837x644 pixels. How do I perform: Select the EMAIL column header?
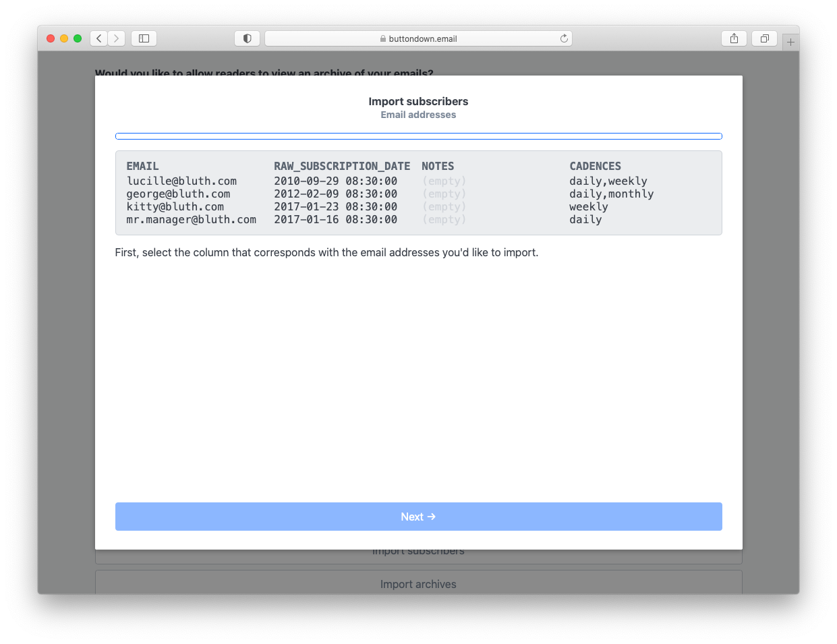[x=143, y=166]
